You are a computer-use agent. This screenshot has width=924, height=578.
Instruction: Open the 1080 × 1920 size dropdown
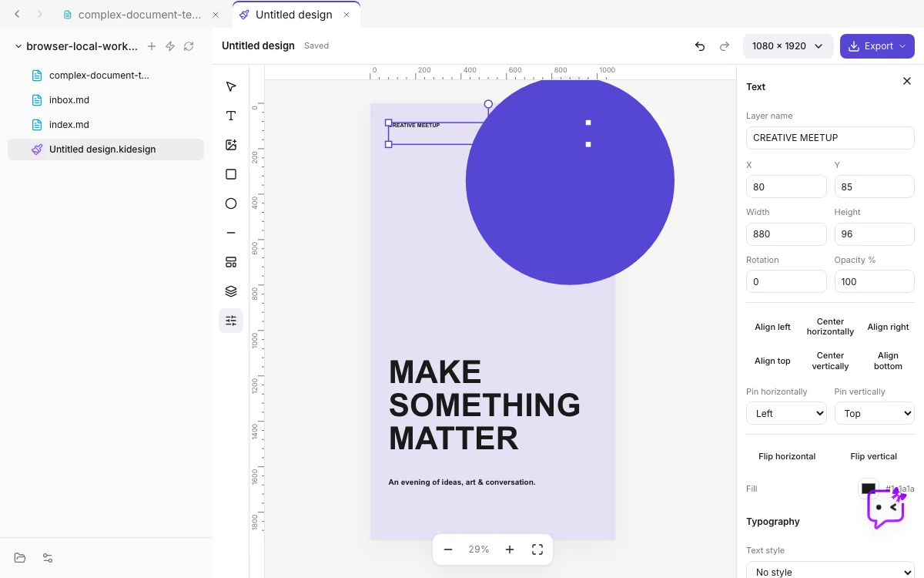click(788, 46)
